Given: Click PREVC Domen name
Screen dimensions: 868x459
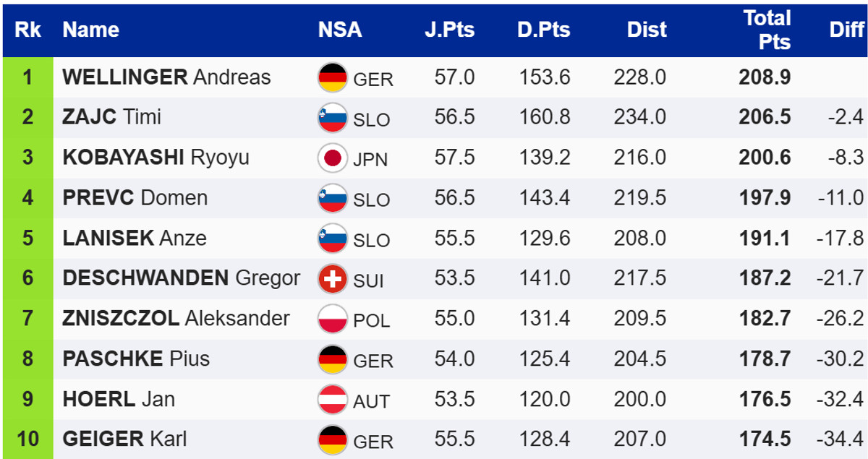Looking at the screenshot, I should 135,197.
